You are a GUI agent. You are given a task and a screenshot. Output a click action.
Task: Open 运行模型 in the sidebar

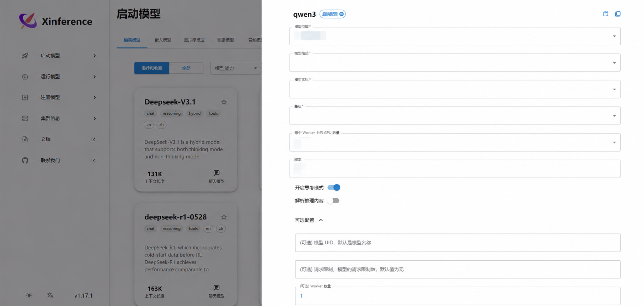tap(50, 76)
